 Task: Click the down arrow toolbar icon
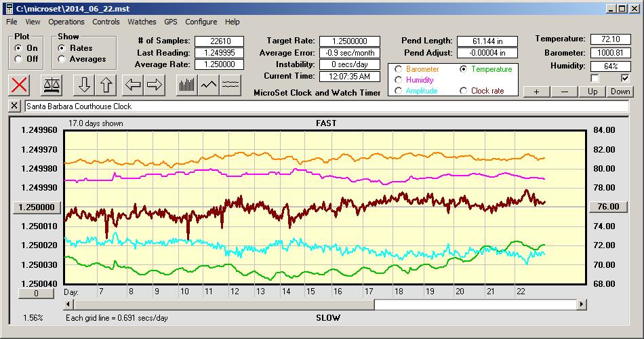pyautogui.click(x=84, y=85)
